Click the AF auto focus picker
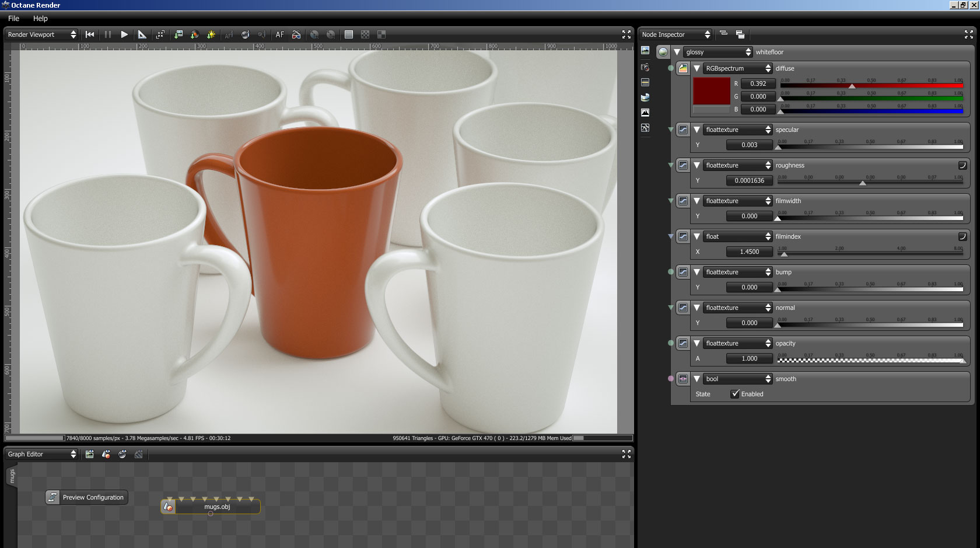The width and height of the screenshot is (980, 548). tap(280, 34)
